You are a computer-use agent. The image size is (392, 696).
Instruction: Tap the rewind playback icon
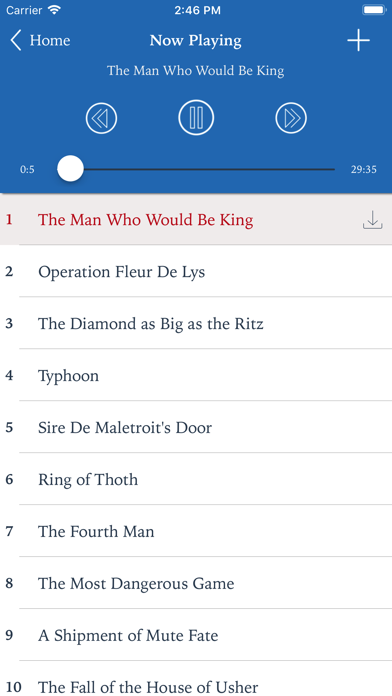pos(101,118)
